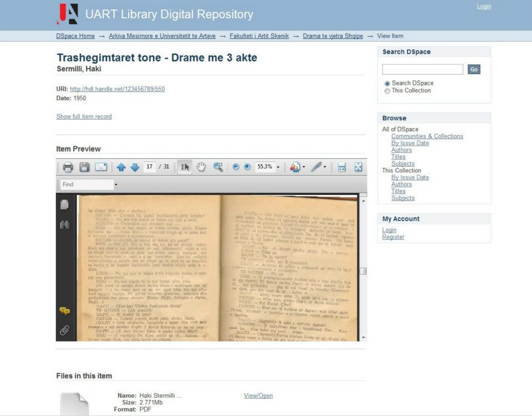Open Communities & Collections browse link

(x=427, y=136)
